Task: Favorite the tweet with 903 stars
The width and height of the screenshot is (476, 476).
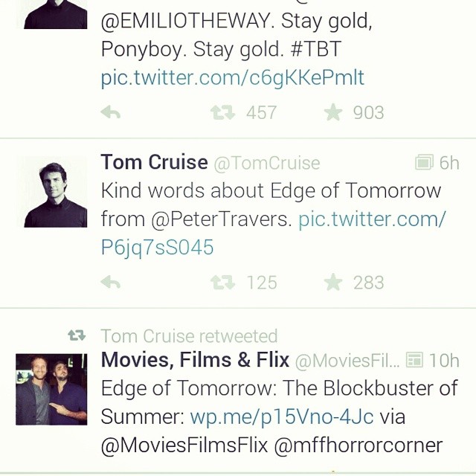Action: tap(333, 113)
